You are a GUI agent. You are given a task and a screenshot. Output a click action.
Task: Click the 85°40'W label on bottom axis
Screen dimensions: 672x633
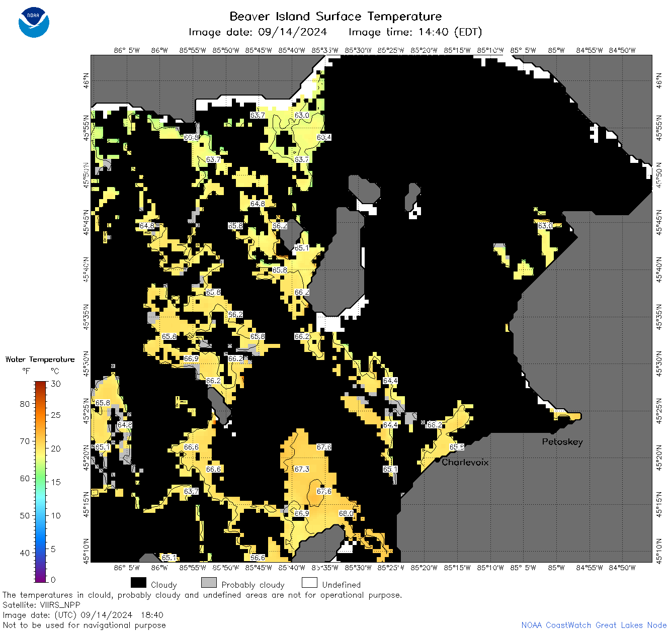coord(292,568)
